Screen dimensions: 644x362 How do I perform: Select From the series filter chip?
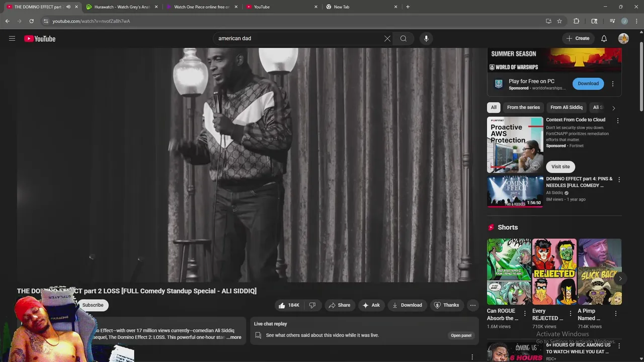click(523, 107)
